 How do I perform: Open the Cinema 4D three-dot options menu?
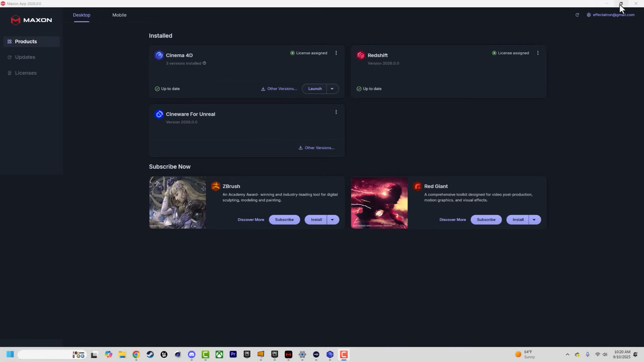[336, 53]
